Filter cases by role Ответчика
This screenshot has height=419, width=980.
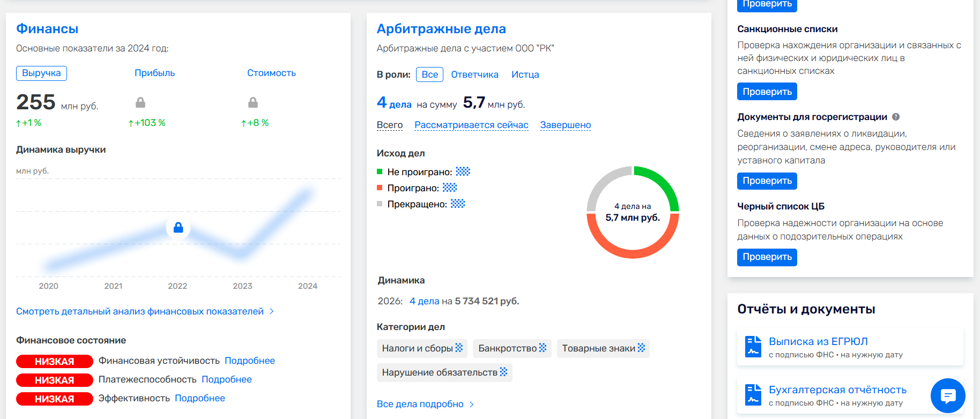coord(474,74)
